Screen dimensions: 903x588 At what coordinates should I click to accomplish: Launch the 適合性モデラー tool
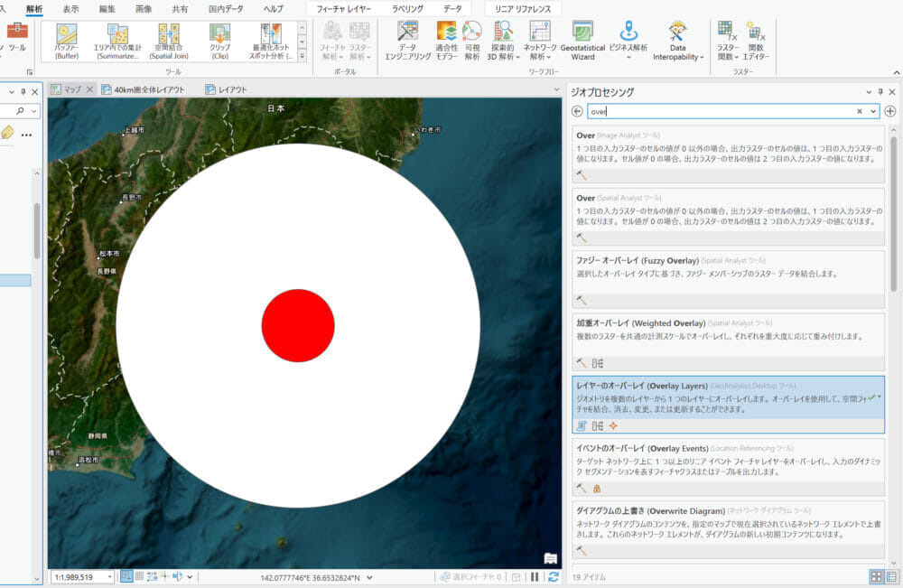447,41
